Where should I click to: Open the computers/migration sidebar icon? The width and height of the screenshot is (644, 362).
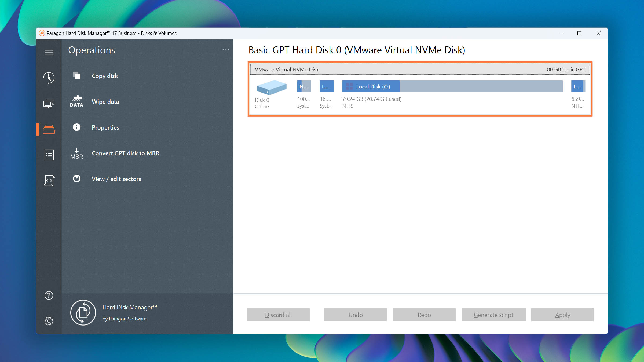(x=49, y=103)
